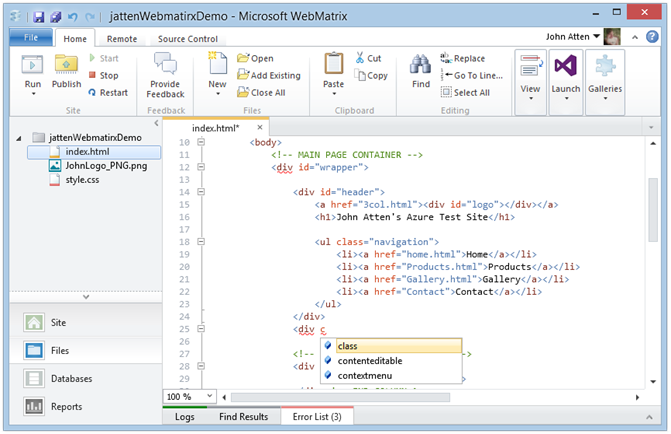Screen dimensions: 671x434
Task: Open the New file dropdown arrow
Action: 218,94
